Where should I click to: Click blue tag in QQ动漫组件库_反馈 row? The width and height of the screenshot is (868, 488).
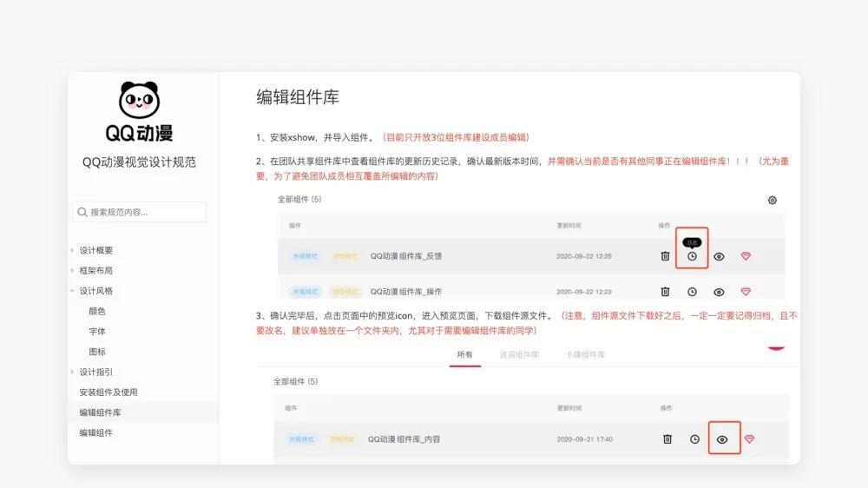pos(305,256)
